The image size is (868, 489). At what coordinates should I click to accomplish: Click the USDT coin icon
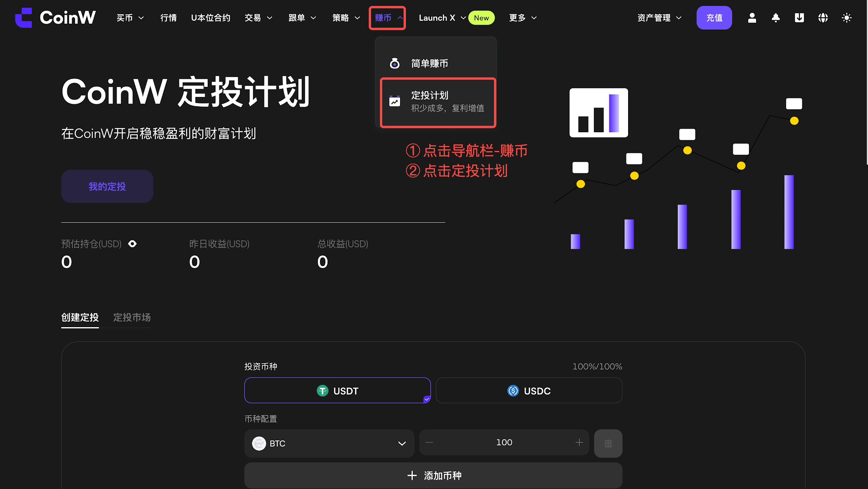pos(323,391)
